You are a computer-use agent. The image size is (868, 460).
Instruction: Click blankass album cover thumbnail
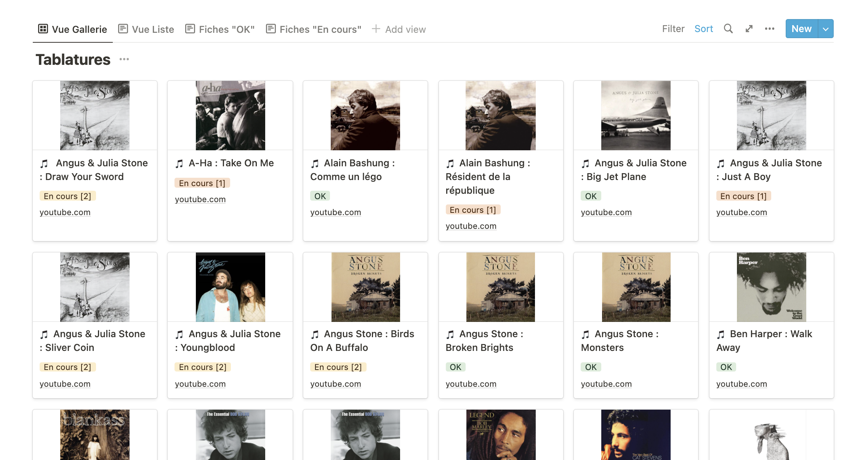click(x=95, y=435)
